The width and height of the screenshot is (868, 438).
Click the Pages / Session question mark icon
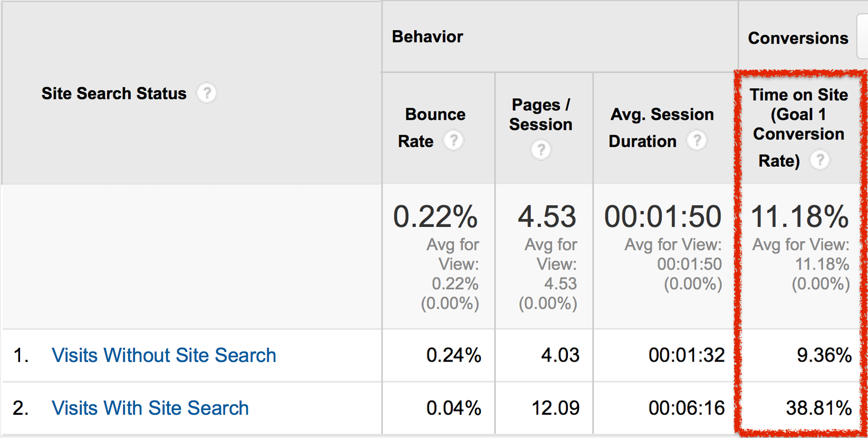click(541, 150)
